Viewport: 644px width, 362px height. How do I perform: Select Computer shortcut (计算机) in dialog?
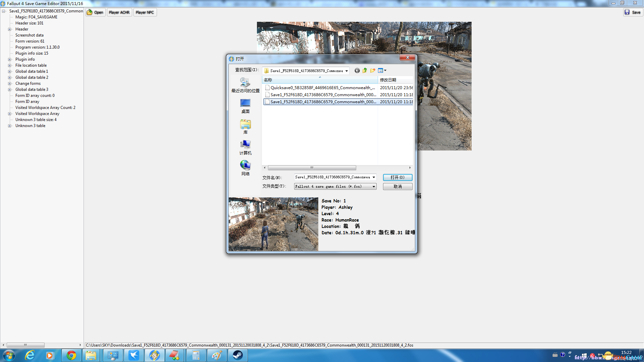[x=245, y=147]
